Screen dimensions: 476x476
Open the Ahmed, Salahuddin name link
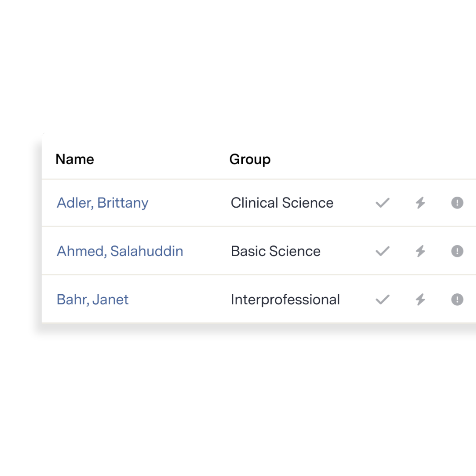click(120, 251)
